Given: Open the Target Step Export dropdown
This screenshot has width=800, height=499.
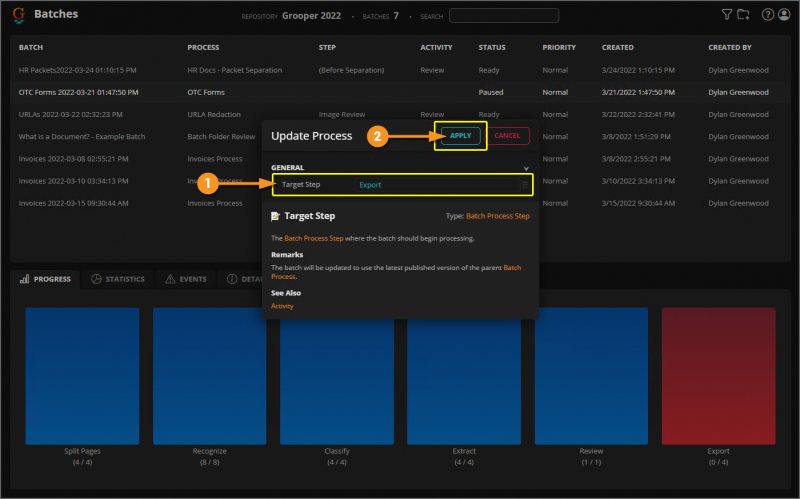Looking at the screenshot, I should (435, 185).
